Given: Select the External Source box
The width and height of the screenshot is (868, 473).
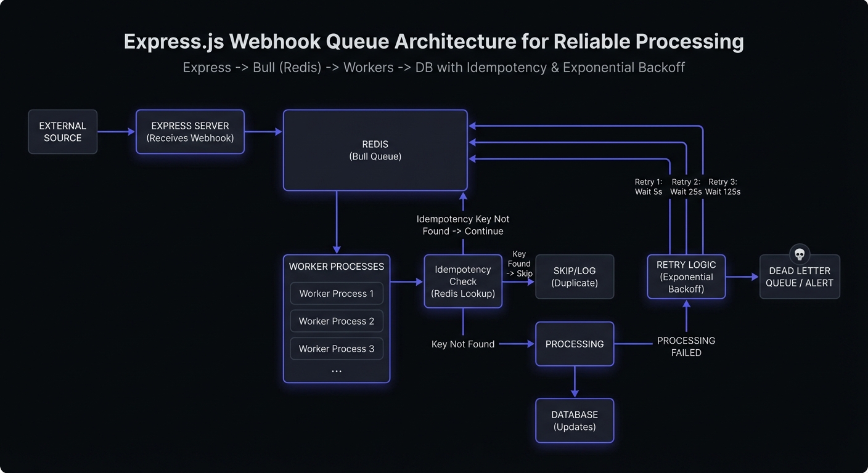Looking at the screenshot, I should (x=63, y=132).
